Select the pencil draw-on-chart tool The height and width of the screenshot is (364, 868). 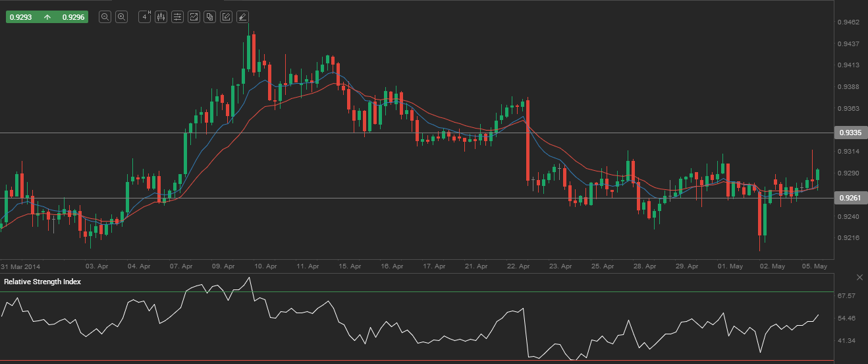(x=226, y=17)
